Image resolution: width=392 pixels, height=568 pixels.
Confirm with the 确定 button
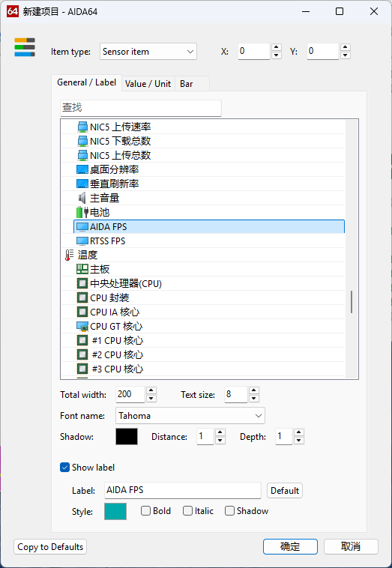click(x=290, y=546)
